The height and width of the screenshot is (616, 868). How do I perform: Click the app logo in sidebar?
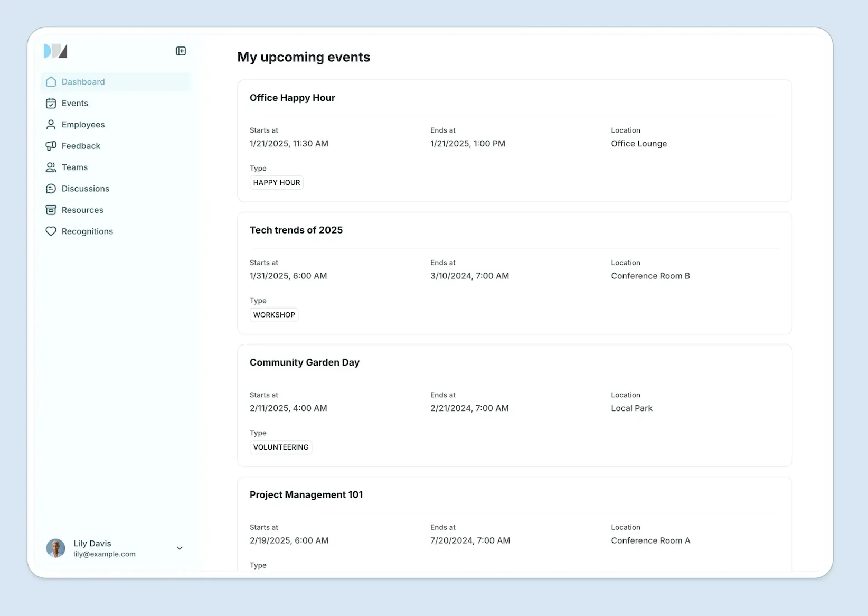click(55, 51)
